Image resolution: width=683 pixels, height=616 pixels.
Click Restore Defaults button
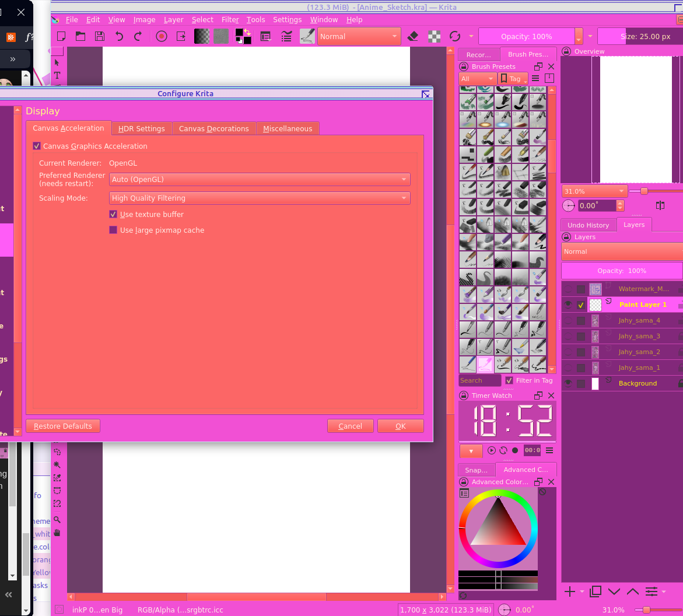tap(63, 426)
